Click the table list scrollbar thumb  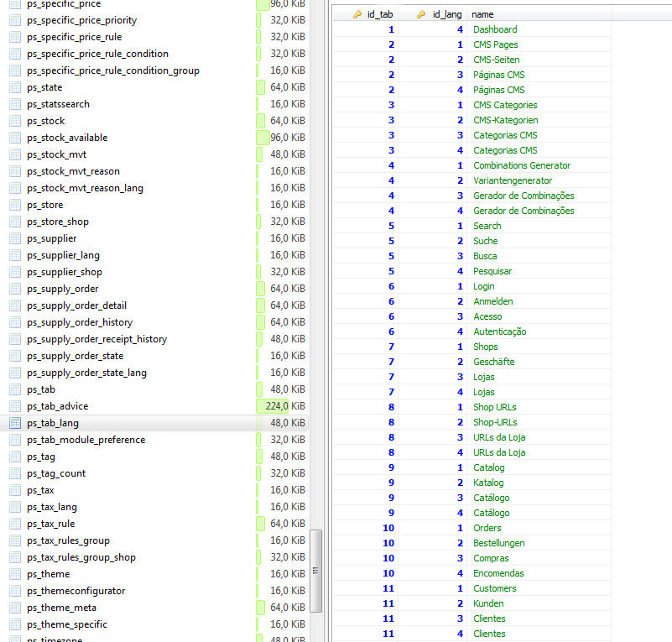[315, 571]
